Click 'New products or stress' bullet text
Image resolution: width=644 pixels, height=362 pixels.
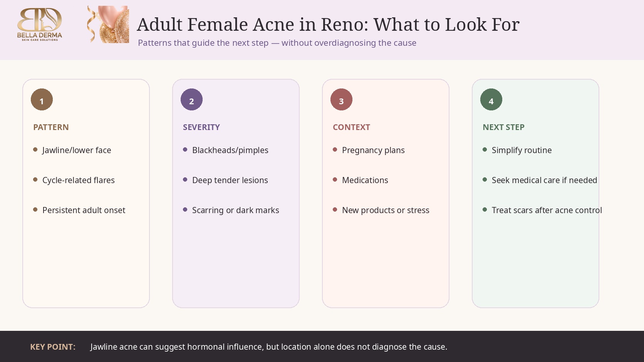pyautogui.click(x=386, y=210)
